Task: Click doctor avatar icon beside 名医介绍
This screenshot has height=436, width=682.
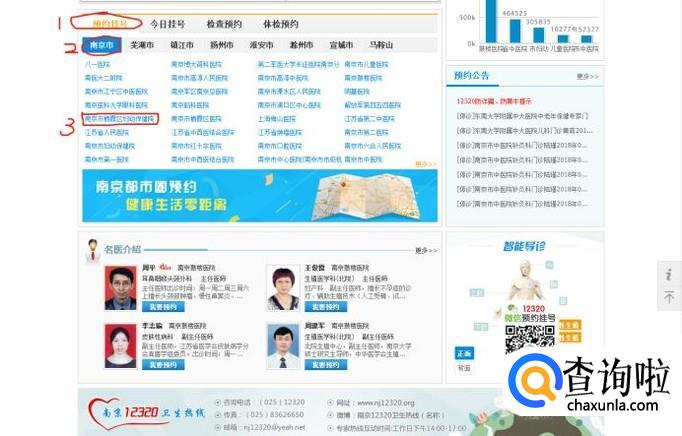Action: click(x=92, y=251)
